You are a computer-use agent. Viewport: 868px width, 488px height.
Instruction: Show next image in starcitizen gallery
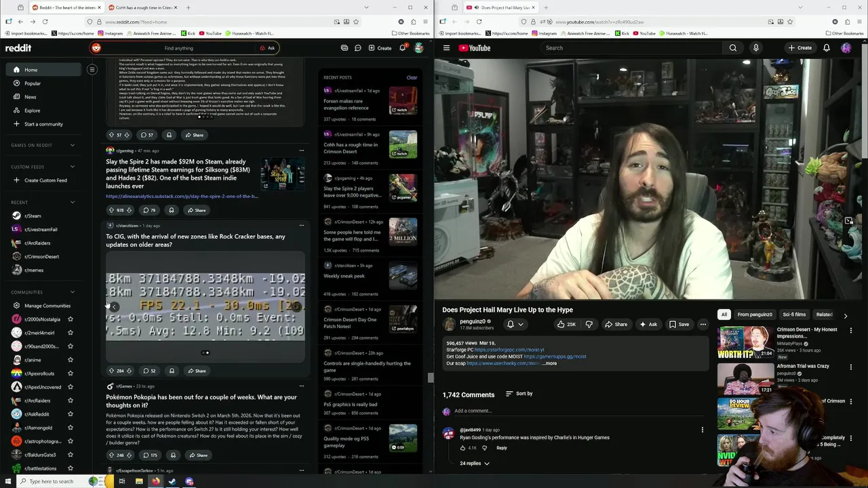pos(296,307)
